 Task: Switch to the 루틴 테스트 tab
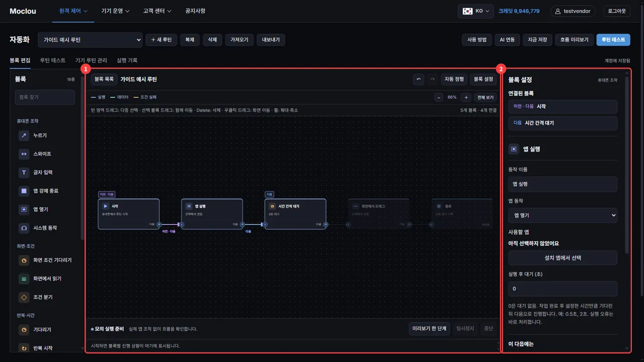click(x=53, y=60)
